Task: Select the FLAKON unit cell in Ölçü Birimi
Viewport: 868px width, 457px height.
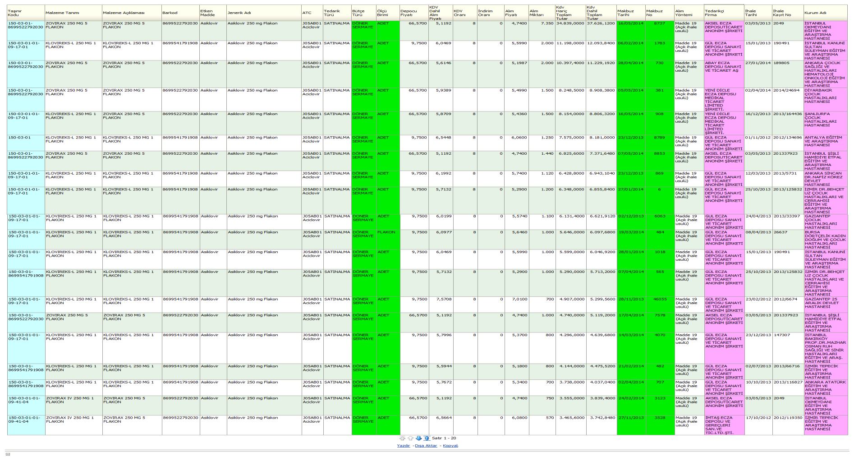Action: pos(388,240)
